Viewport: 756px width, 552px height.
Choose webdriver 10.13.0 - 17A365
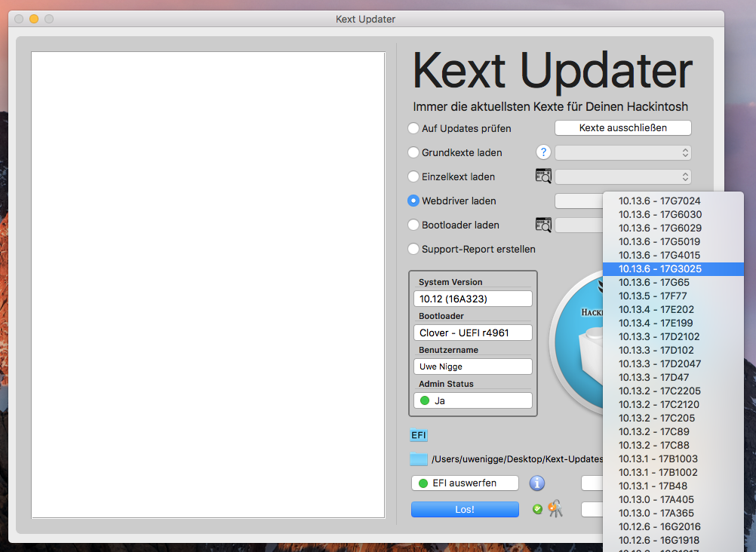point(673,514)
